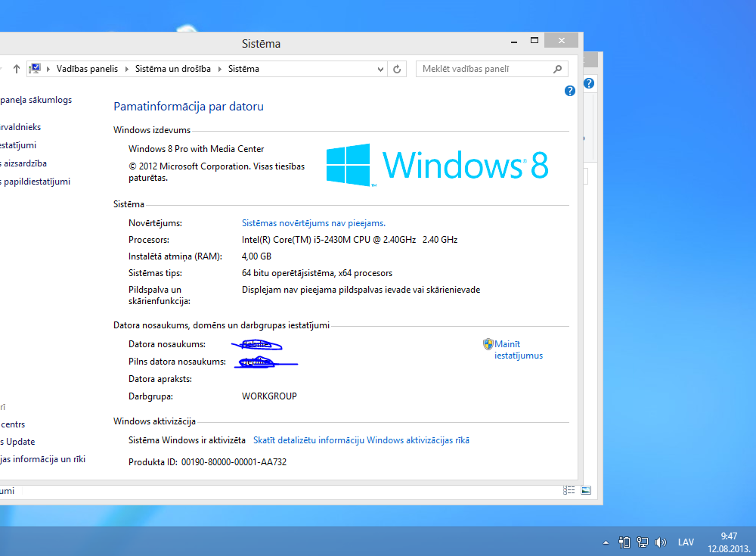Click the up arrow navigation button
The height and width of the screenshot is (556, 756).
click(x=17, y=69)
